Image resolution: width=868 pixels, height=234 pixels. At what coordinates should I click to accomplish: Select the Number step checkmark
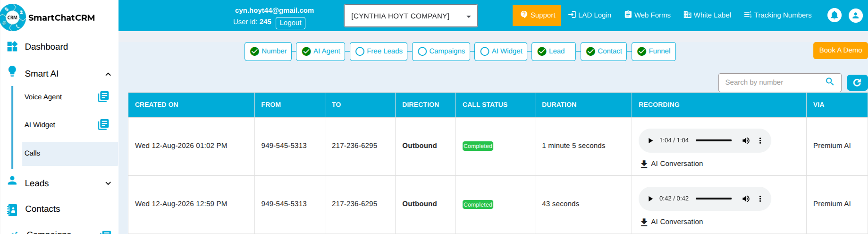254,52
